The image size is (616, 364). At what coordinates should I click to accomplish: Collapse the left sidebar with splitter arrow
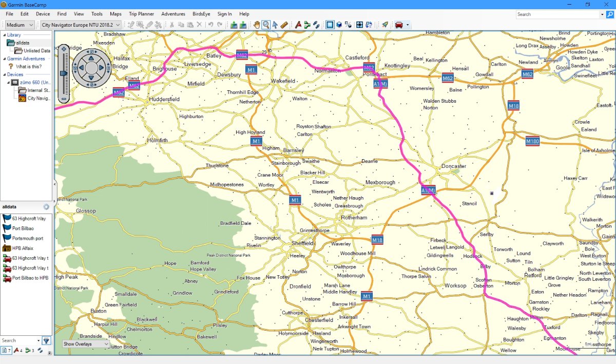(54, 185)
